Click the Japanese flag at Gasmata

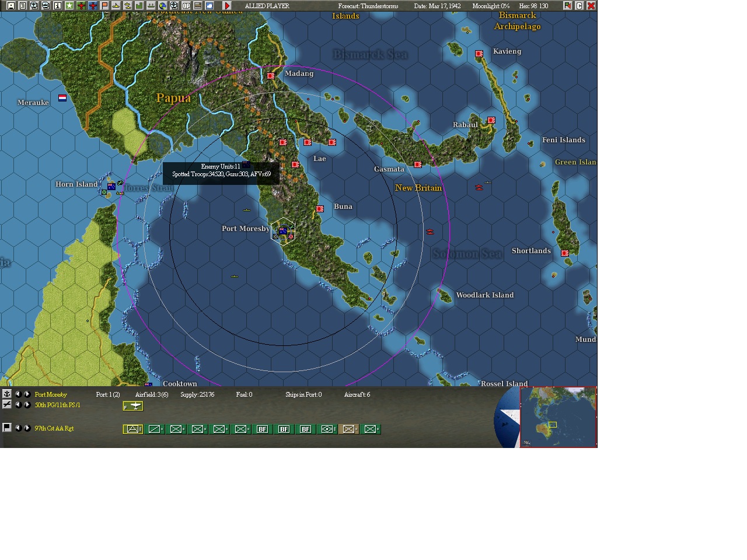[x=418, y=164]
